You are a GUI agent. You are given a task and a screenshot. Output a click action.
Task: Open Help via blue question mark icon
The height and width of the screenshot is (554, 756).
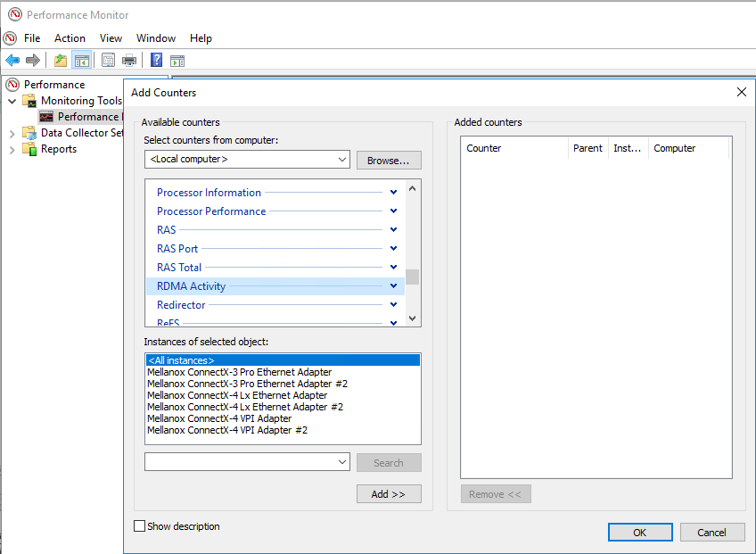coord(156,60)
